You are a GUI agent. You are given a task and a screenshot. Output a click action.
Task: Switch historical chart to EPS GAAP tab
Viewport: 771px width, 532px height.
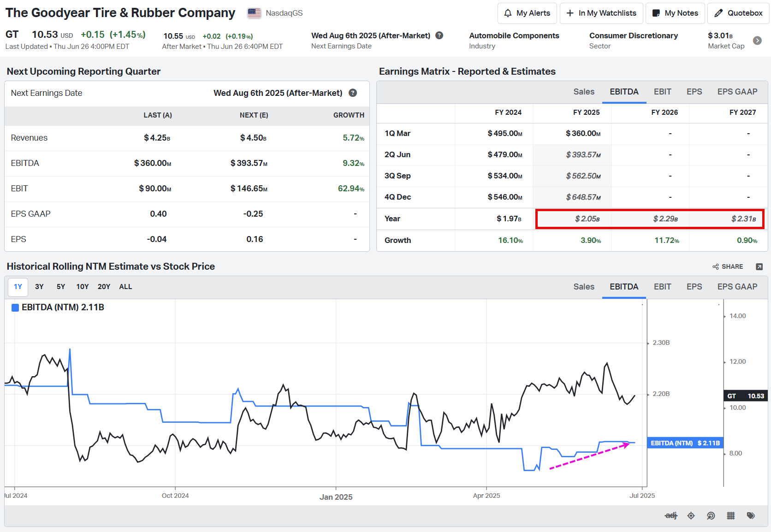click(x=737, y=287)
